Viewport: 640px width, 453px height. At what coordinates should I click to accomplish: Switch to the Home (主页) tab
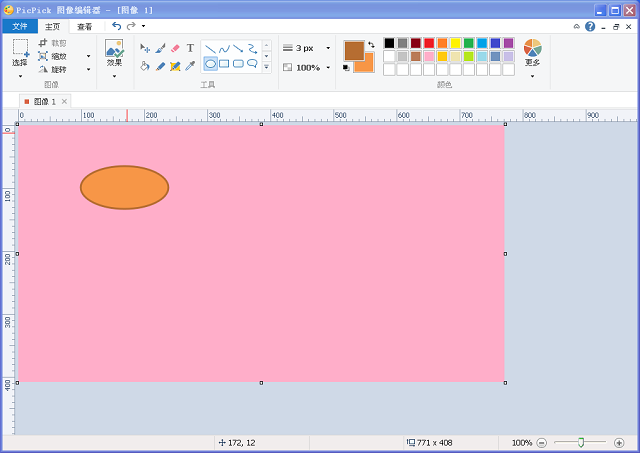coord(52,27)
